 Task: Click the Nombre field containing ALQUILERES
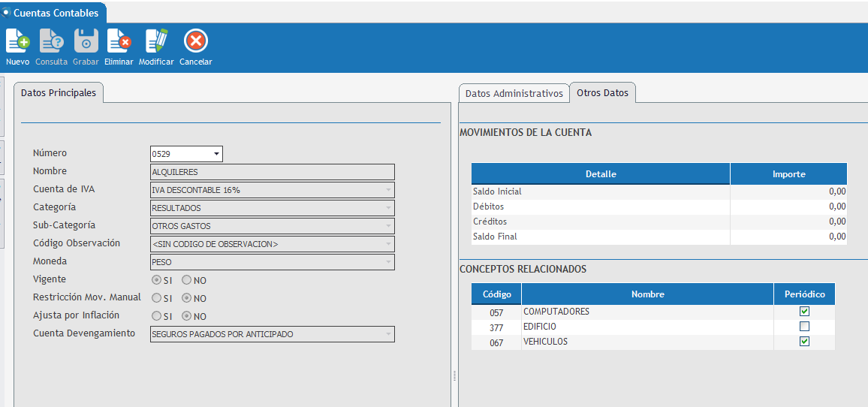pyautogui.click(x=273, y=172)
